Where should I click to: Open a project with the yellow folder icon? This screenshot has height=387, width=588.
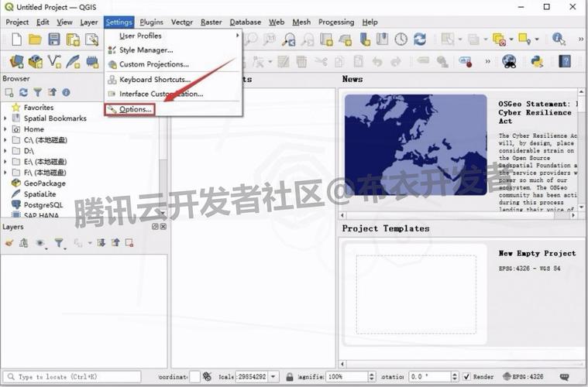tap(35, 39)
